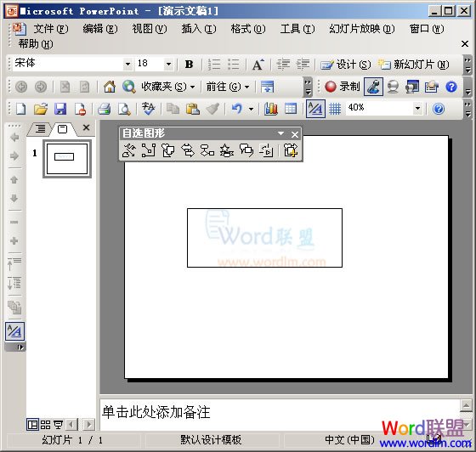Screen dimensions: 476x452
Task: Click the Bold formatting button
Action: [x=189, y=65]
